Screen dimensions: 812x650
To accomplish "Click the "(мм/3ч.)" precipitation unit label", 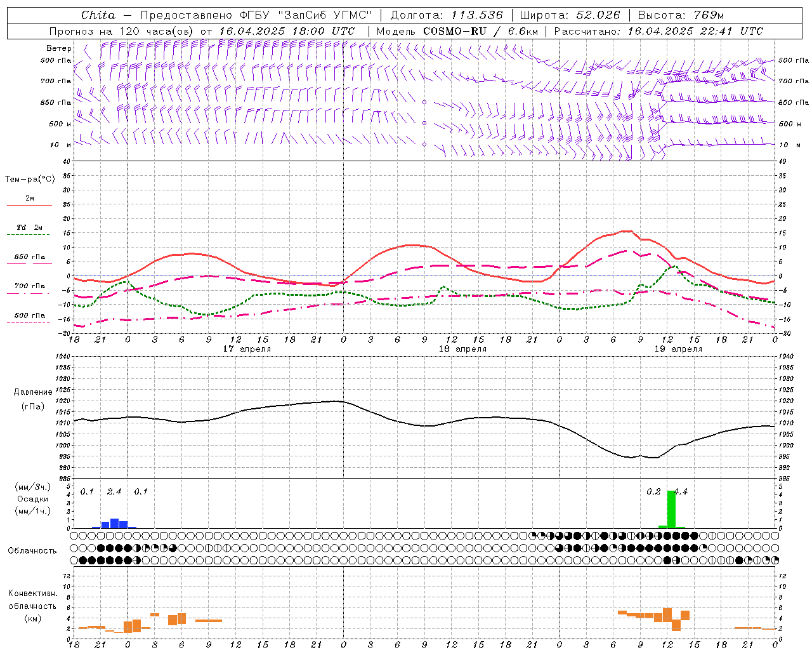I will pos(33,487).
